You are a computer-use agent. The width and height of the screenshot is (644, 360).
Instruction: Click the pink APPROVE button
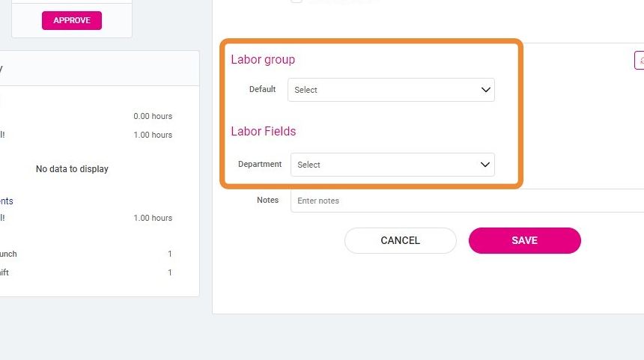click(x=72, y=20)
